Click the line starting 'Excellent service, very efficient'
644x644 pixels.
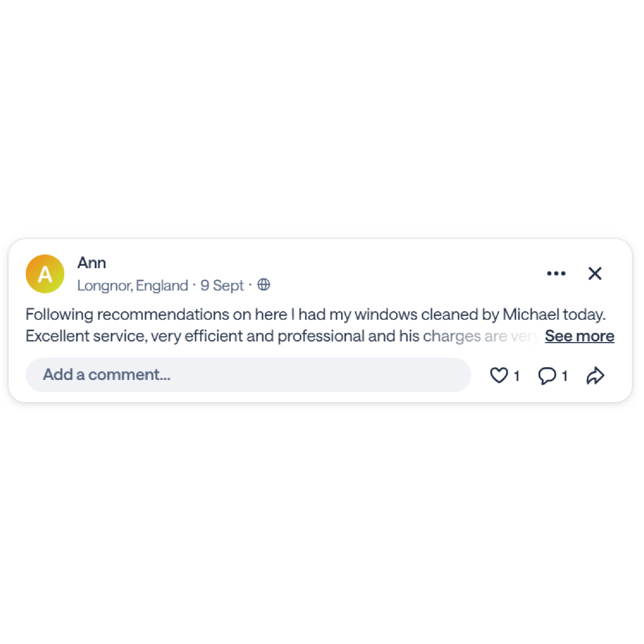click(x=282, y=336)
